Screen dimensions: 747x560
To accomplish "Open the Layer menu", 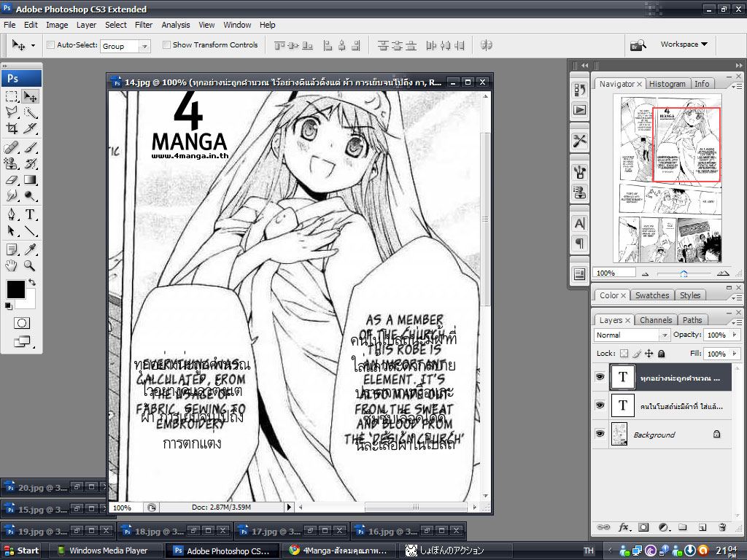I will (86, 25).
